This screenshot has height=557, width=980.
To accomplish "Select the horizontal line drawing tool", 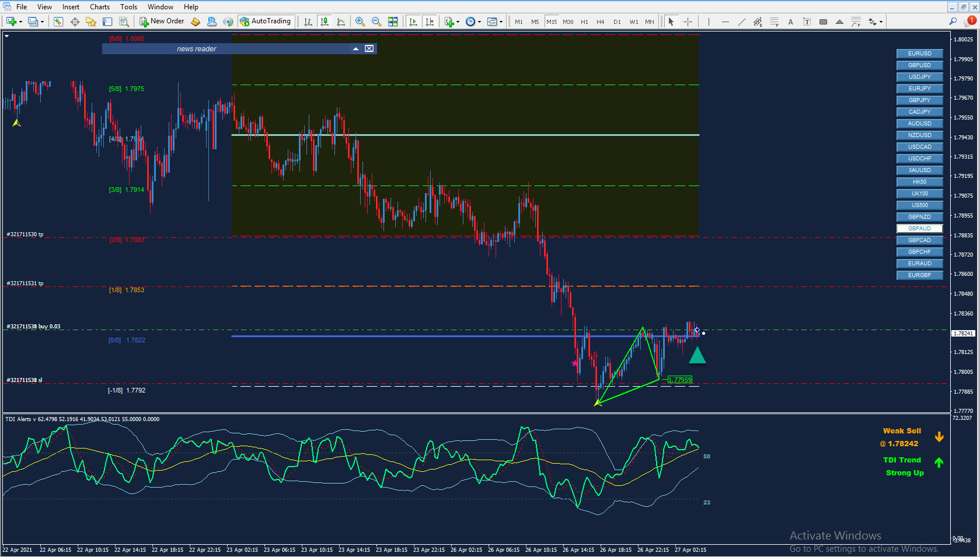I will coord(725,22).
